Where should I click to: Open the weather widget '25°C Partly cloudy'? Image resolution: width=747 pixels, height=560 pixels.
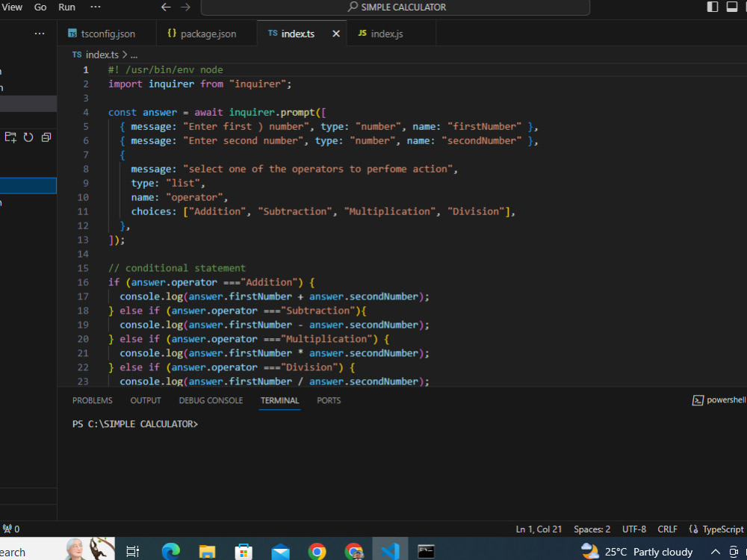[x=637, y=552]
